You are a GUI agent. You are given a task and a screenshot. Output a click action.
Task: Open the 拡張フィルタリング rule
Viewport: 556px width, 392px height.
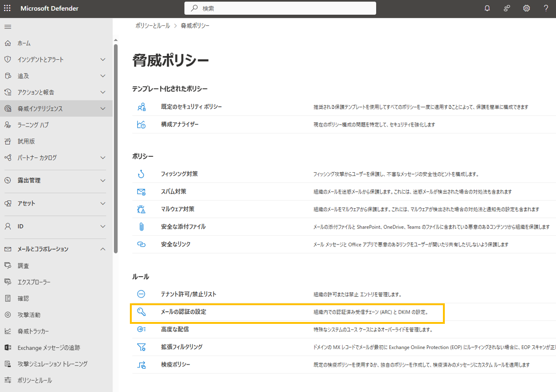pyautogui.click(x=182, y=347)
